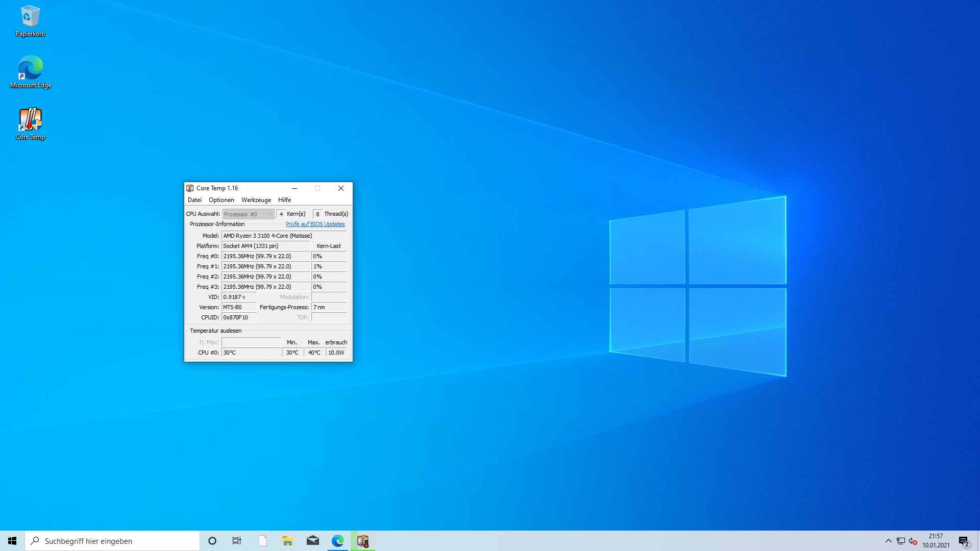The image size is (980, 551).
Task: Open the Optionen menu
Action: point(221,200)
